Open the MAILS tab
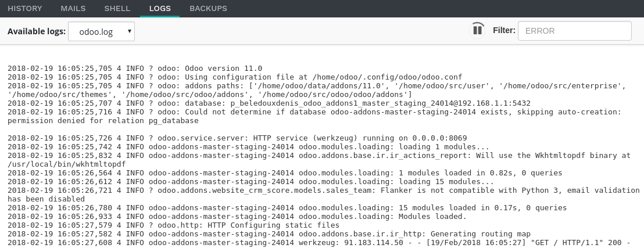This screenshot has width=644, height=248. click(x=73, y=9)
